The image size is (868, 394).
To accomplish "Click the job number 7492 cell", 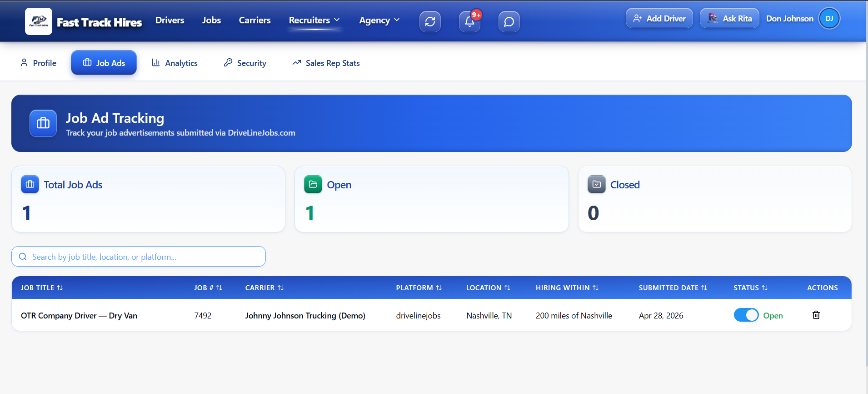I will (203, 315).
